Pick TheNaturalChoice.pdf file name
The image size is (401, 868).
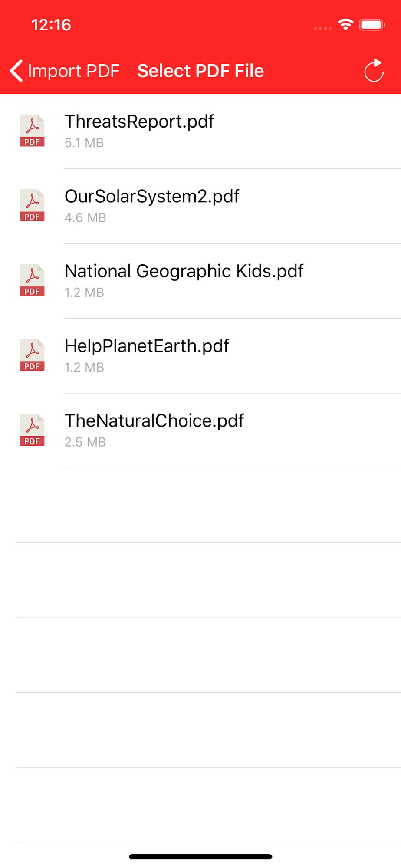(x=154, y=421)
